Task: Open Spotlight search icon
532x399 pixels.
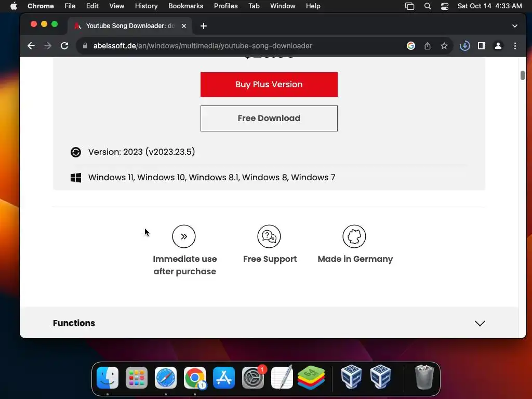Action: pyautogui.click(x=428, y=6)
